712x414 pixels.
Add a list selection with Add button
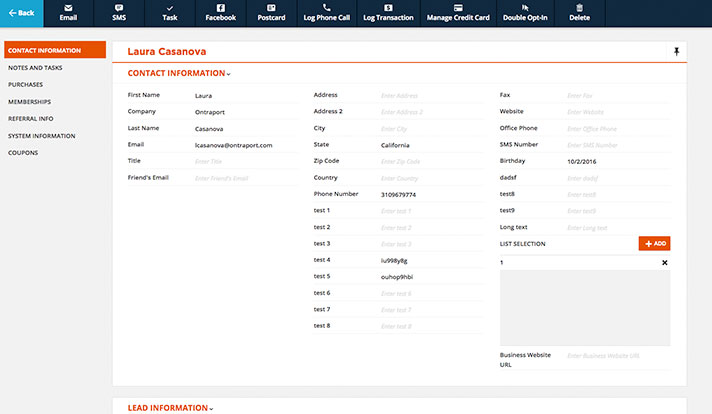point(654,243)
